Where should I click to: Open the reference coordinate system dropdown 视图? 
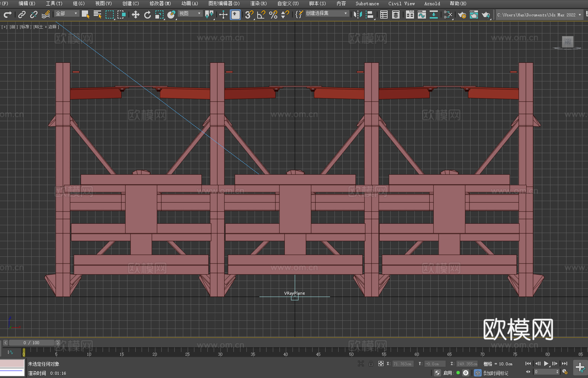tap(190, 13)
